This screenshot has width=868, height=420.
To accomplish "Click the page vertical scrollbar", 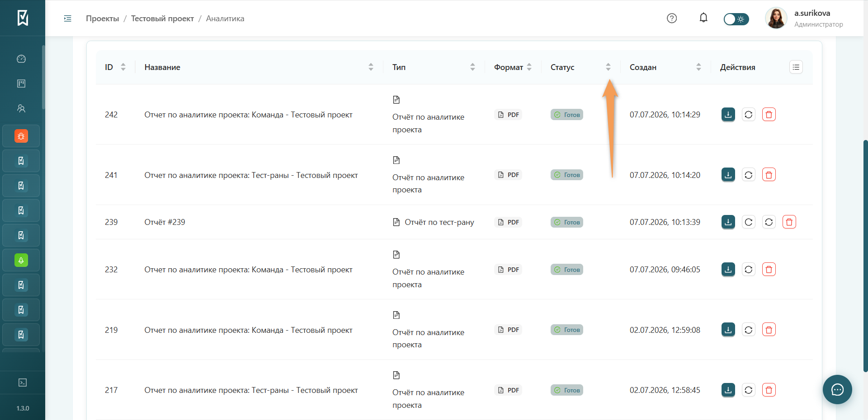I will tap(865, 256).
